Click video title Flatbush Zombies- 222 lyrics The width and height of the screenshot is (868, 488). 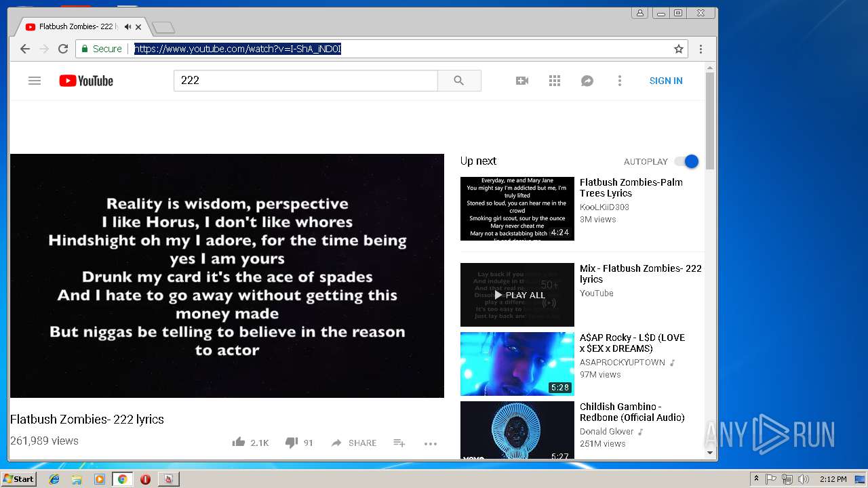coord(87,420)
